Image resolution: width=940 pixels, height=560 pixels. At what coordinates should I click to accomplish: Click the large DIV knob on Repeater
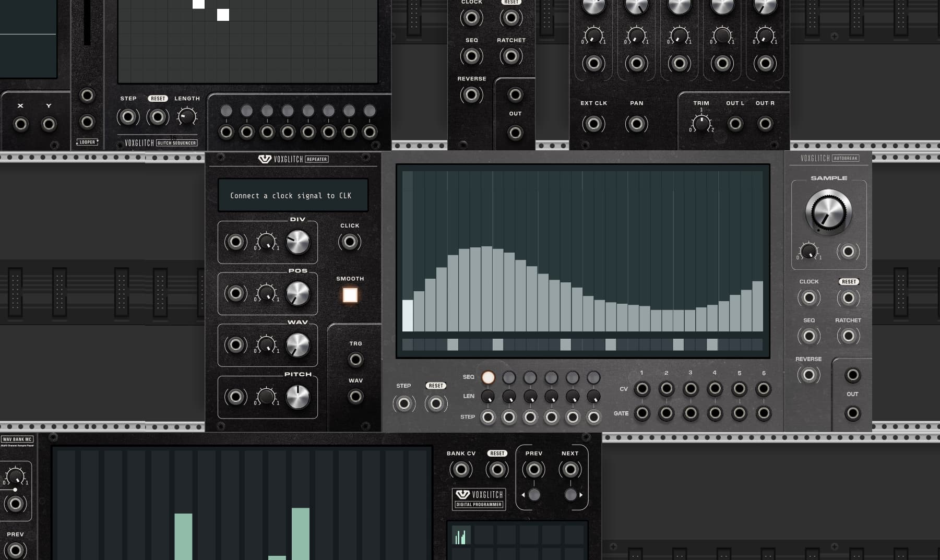pyautogui.click(x=298, y=242)
